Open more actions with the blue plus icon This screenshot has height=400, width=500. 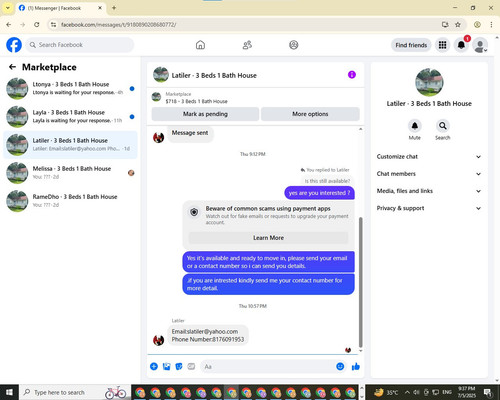[154, 367]
